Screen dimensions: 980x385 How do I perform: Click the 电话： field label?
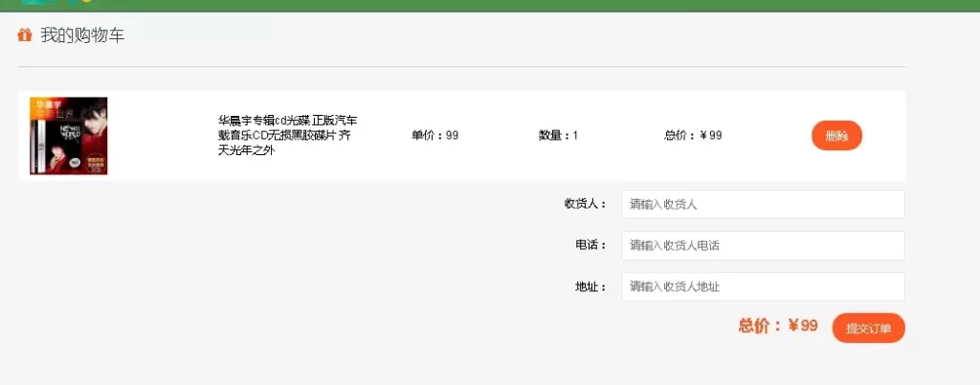[x=590, y=245]
